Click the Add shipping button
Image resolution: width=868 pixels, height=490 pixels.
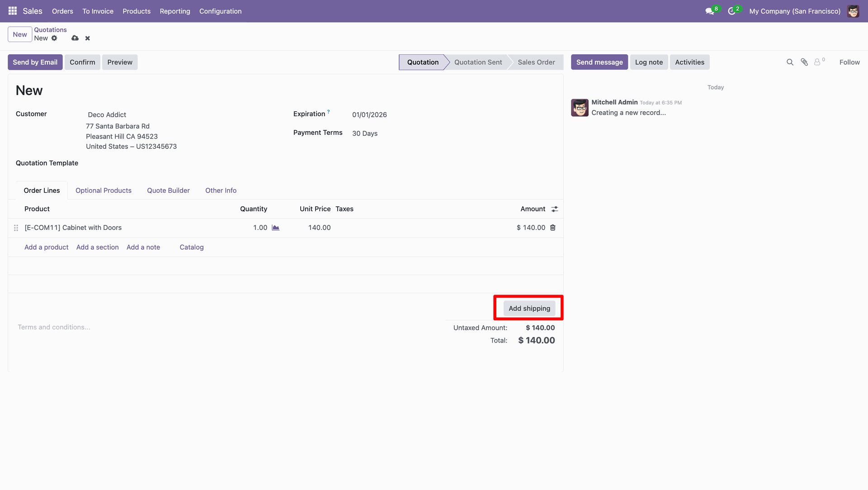(x=529, y=309)
